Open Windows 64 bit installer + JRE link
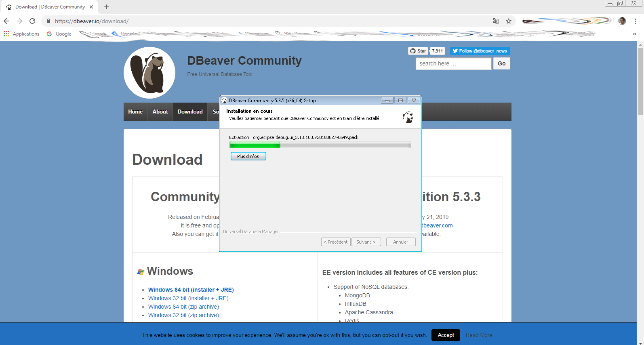644x345 pixels. pos(191,290)
